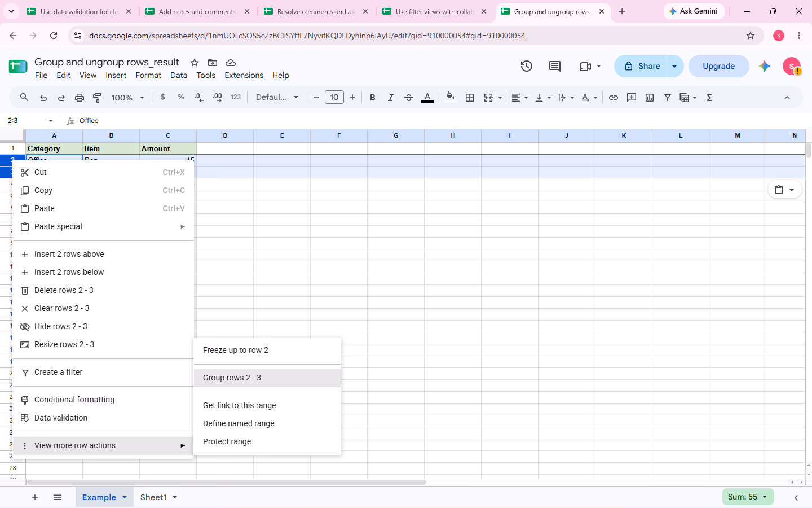Open the comments panel icon

coord(555,66)
